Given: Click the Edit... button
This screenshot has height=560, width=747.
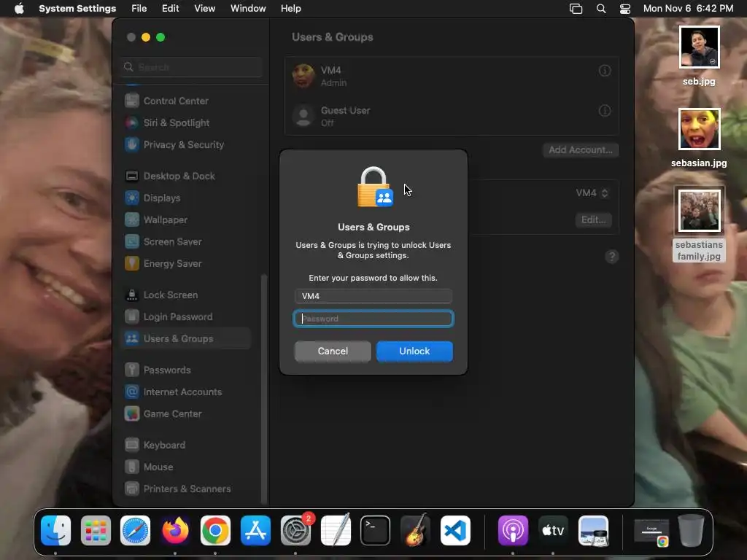Looking at the screenshot, I should 594,220.
